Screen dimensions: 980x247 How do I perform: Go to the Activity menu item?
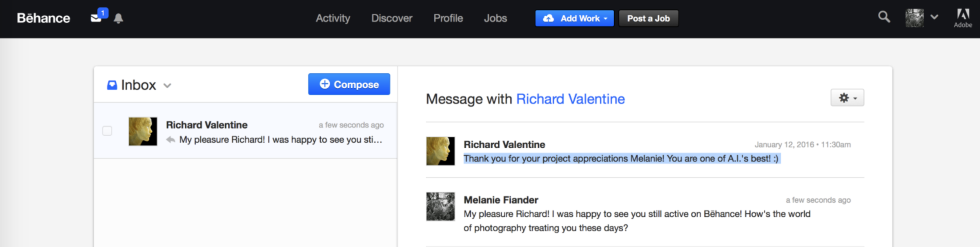click(333, 18)
